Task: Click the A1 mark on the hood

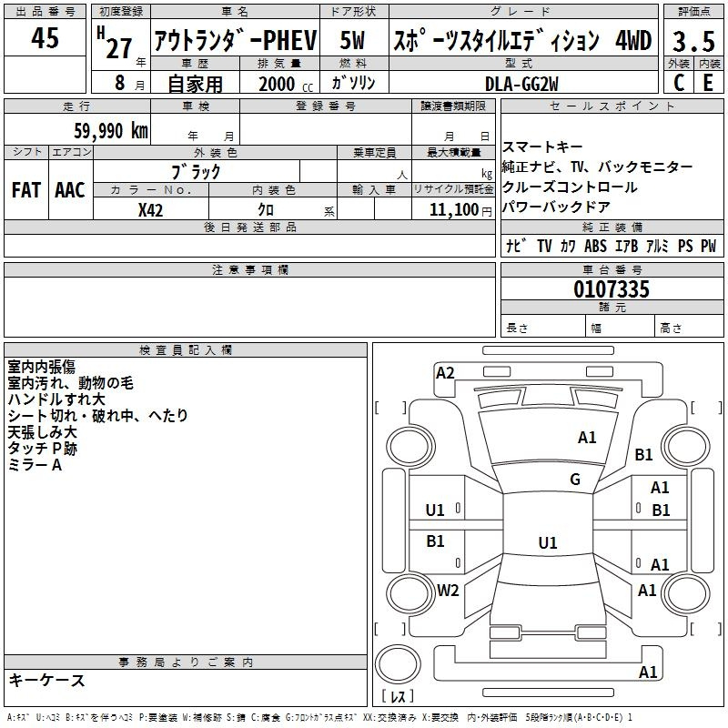Action: (x=587, y=438)
